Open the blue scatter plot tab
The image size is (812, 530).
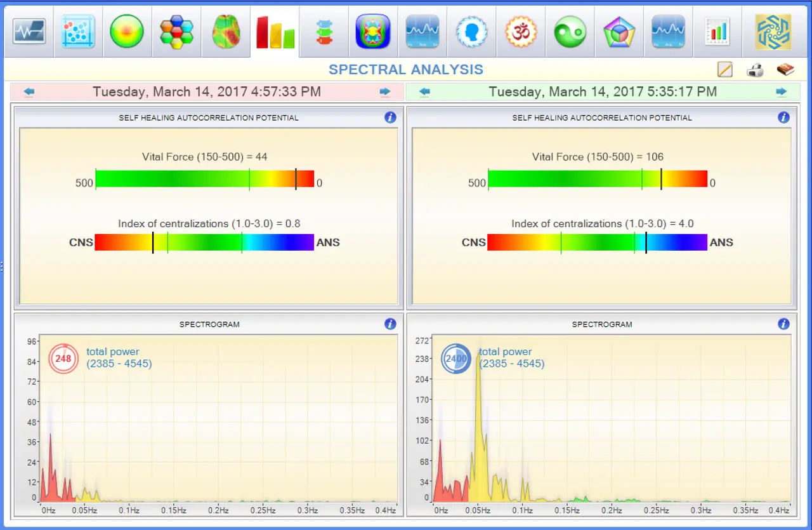(x=78, y=32)
